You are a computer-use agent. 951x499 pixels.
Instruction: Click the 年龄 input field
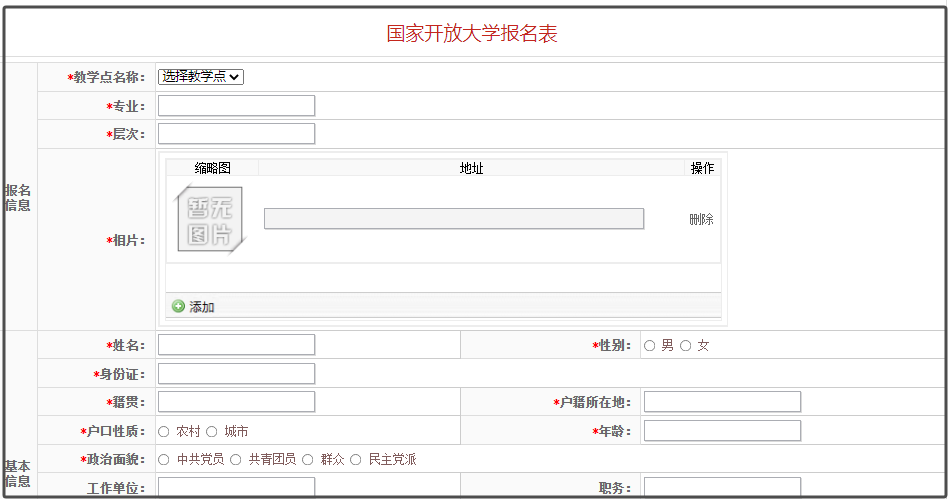722,430
